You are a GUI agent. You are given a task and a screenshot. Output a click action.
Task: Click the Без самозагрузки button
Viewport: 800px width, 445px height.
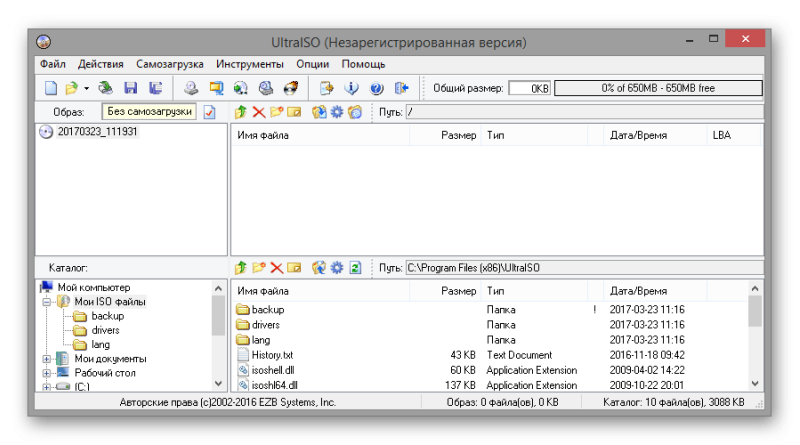149,111
